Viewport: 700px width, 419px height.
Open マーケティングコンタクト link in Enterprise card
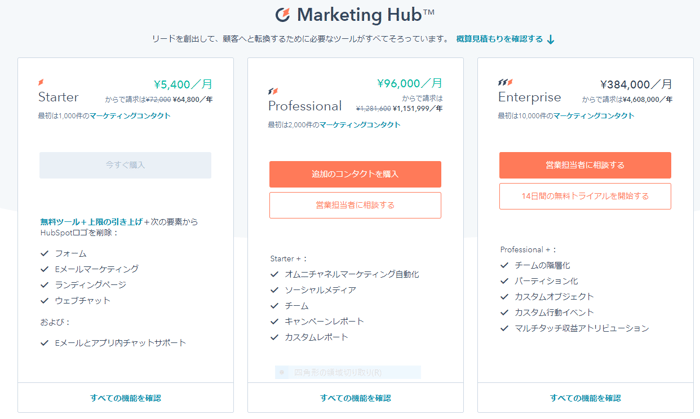click(594, 116)
